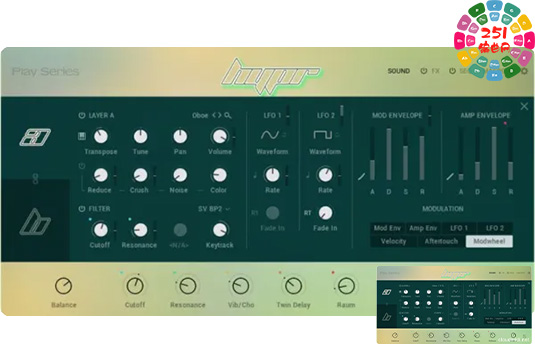Select the Layer B icon in sidebar
The image size is (535, 363).
(35, 222)
